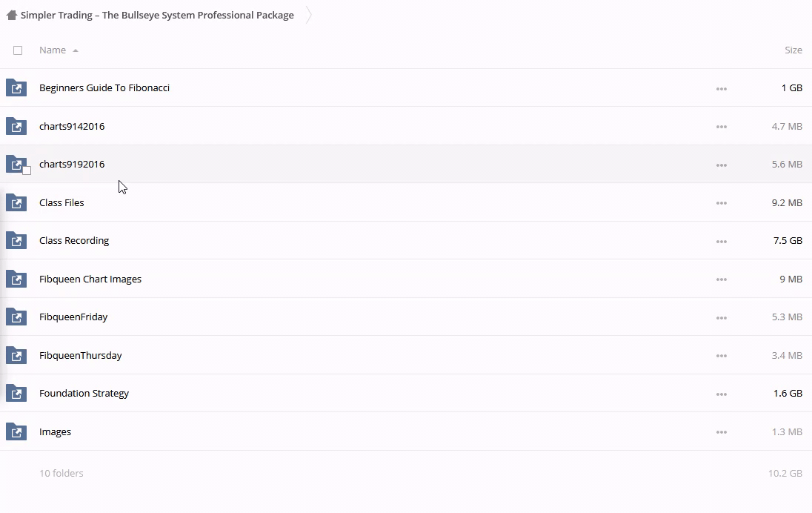Open the FibqueenThursday folder name link
The image size is (812, 513).
pos(80,355)
